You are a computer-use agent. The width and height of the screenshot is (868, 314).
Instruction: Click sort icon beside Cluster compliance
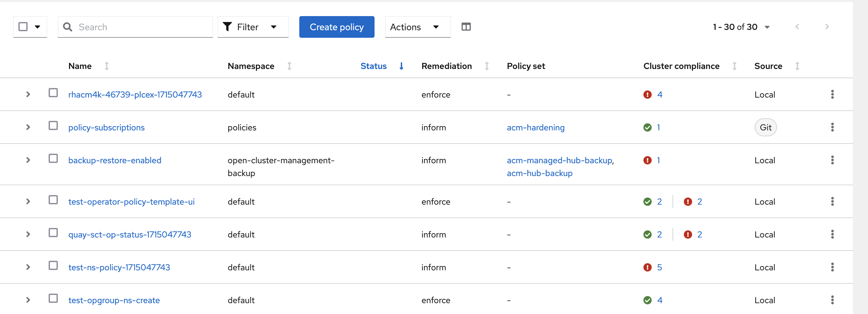click(734, 66)
